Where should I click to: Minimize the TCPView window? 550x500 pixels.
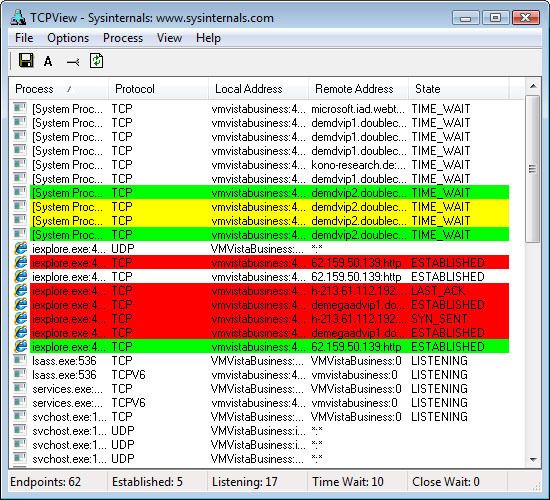465,18
